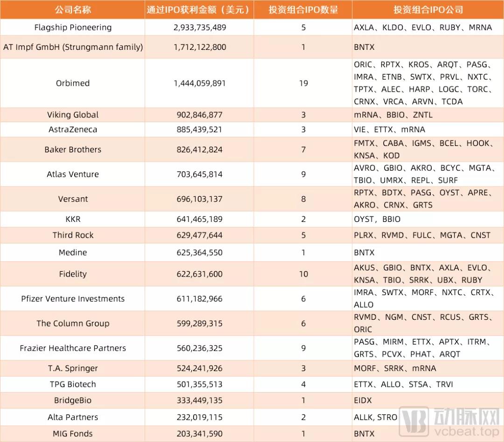Select the 2,933,735,489 amount cell
This screenshot has width=504, height=442.
(x=199, y=28)
